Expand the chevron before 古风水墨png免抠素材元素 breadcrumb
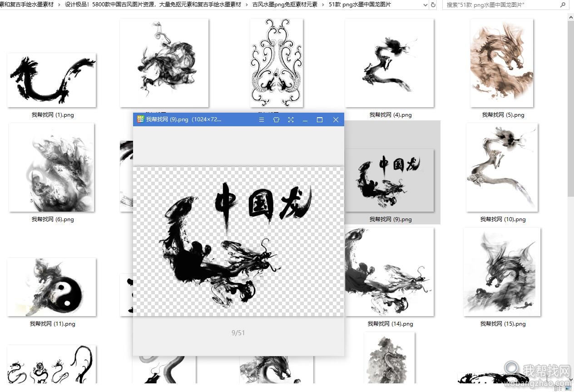 click(x=247, y=5)
